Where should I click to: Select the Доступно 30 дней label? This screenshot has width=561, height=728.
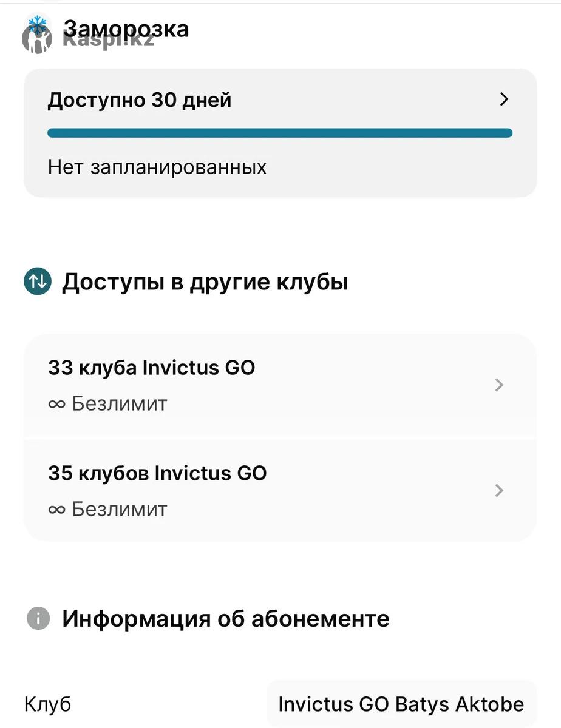click(140, 100)
